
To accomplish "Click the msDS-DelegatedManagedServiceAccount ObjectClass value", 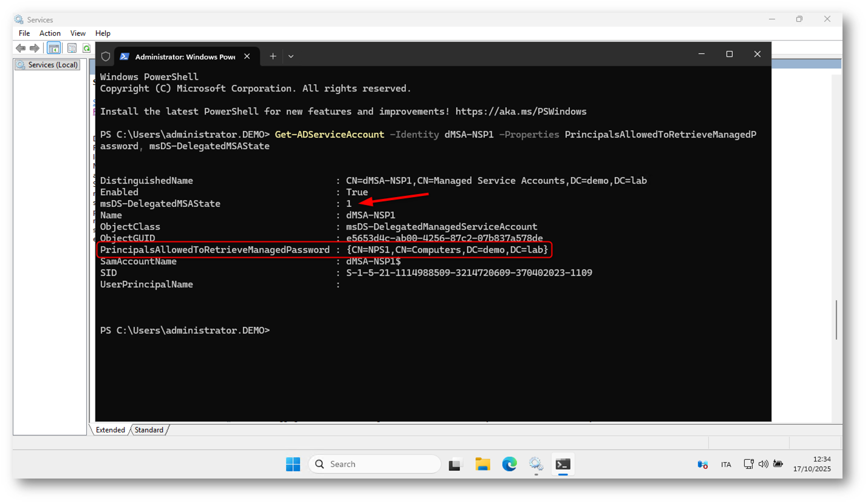I will coord(442,227).
